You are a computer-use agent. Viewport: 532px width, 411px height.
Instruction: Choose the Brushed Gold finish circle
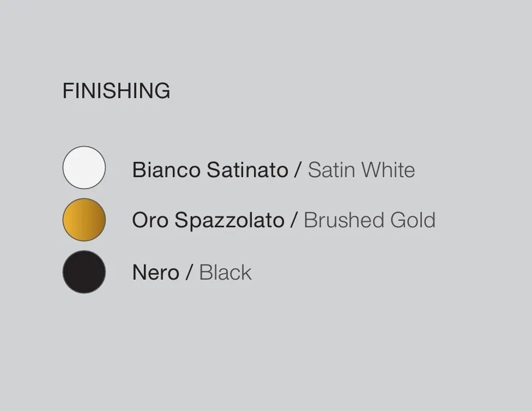click(84, 220)
